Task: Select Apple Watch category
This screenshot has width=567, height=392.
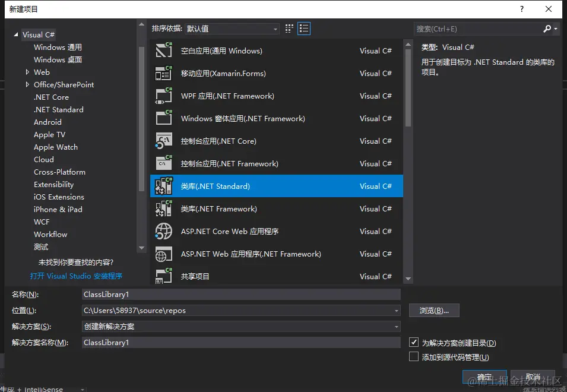Action: [x=56, y=147]
